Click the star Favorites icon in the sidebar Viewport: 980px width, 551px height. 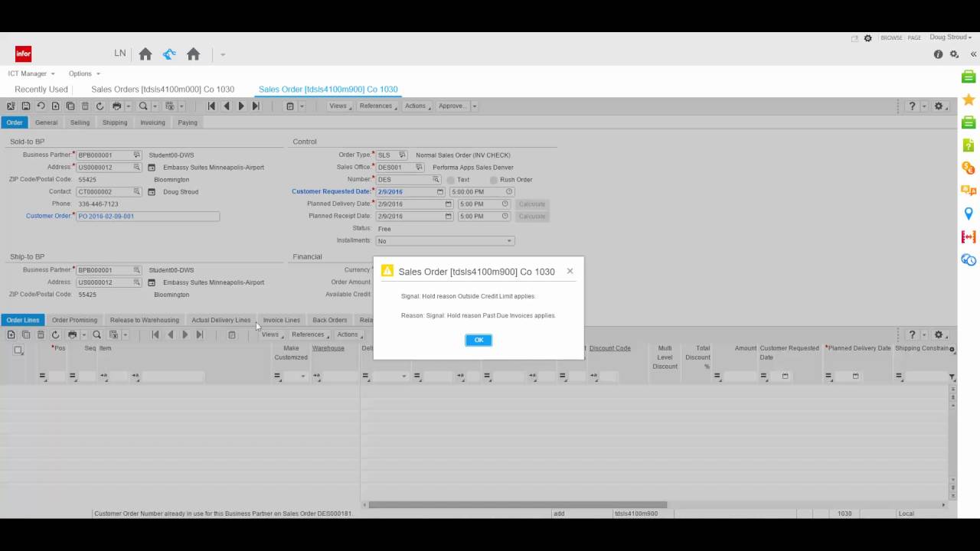click(969, 99)
